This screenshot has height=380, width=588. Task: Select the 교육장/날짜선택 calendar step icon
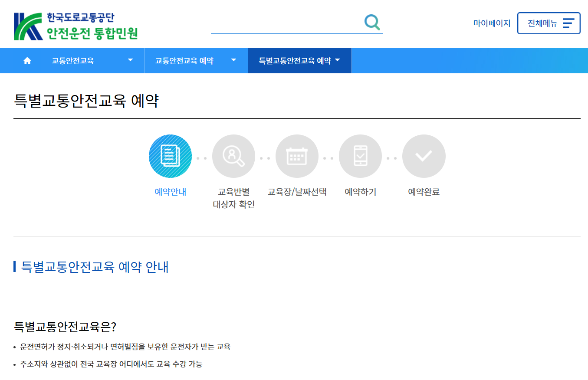tap(297, 156)
